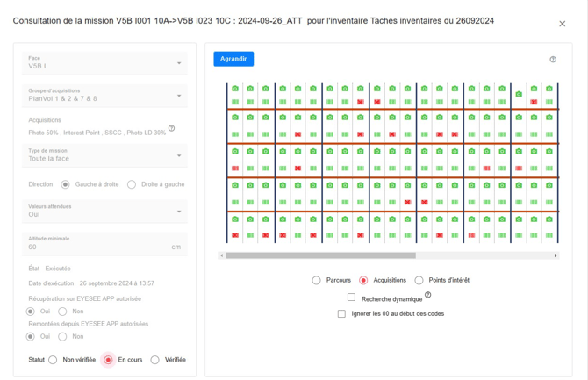Screen dimensions: 588x380
Task: Click the help icon next to Acquisitions
Action: coord(171,129)
